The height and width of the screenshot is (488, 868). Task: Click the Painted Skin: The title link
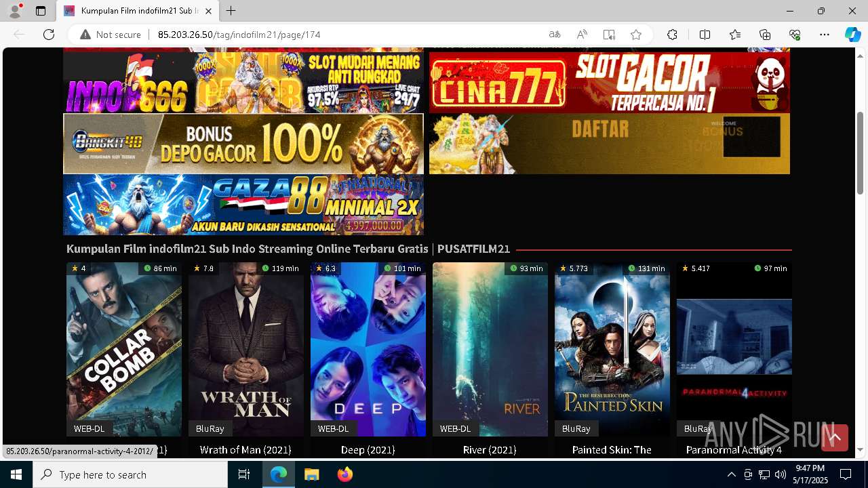click(612, 449)
